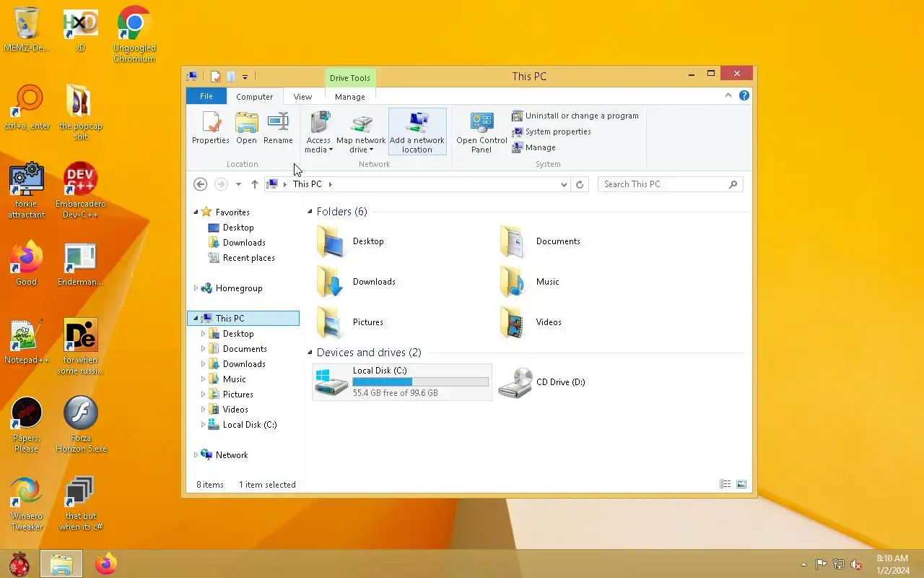Screen dimensions: 924x578
Task: Collapse the Folders (6) group
Action: click(310, 212)
